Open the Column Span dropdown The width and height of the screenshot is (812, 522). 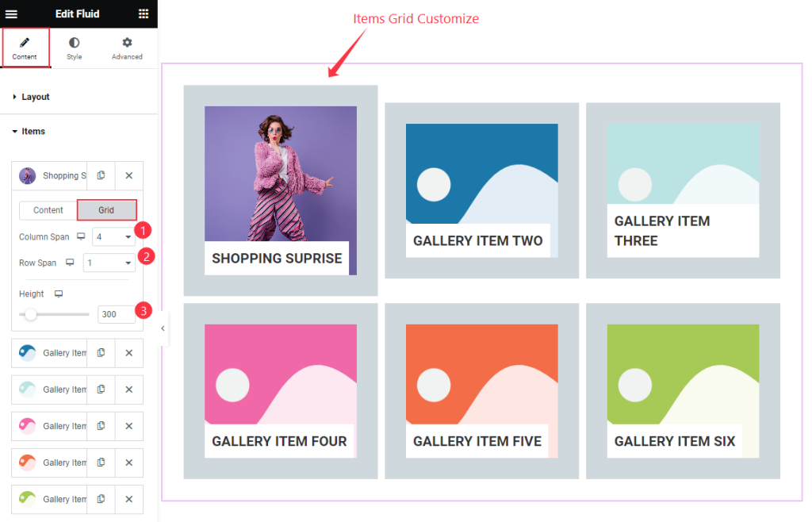click(x=113, y=236)
